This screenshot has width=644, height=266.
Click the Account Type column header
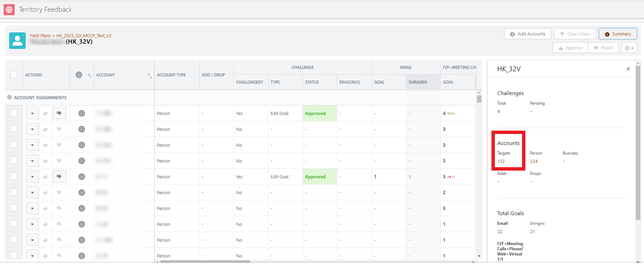click(x=171, y=75)
